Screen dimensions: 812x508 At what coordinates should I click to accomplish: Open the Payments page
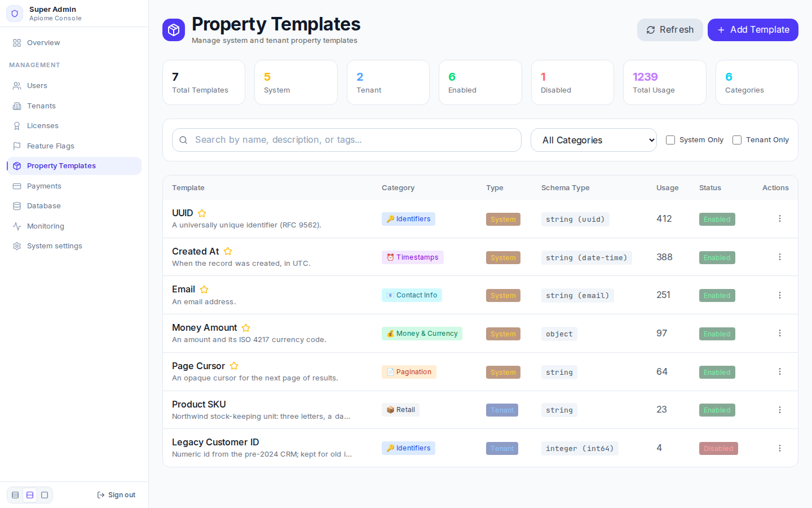point(74,186)
